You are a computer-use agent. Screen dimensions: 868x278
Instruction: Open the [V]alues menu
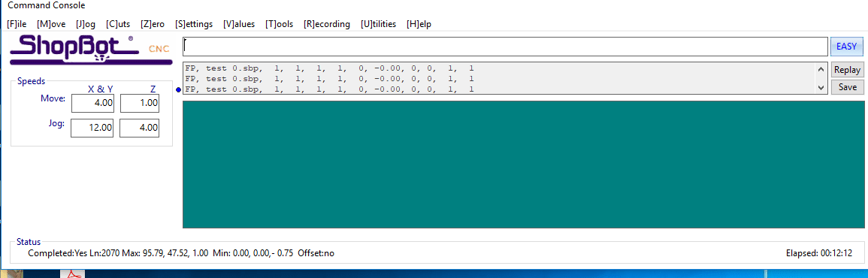[239, 24]
